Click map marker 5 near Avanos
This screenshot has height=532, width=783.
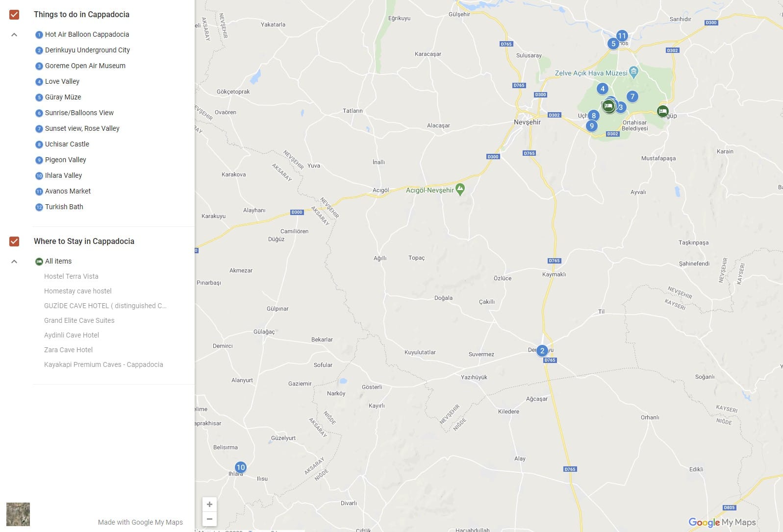pyautogui.click(x=613, y=44)
